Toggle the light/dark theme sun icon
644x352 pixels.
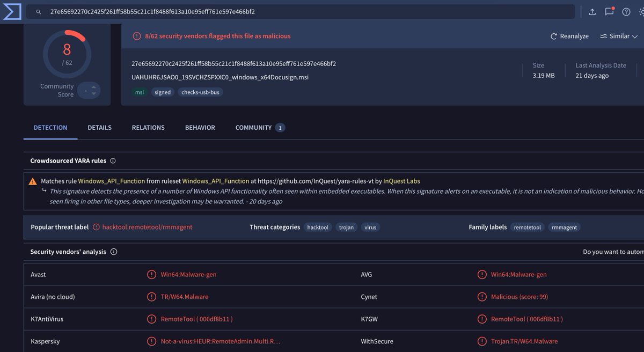pyautogui.click(x=641, y=11)
